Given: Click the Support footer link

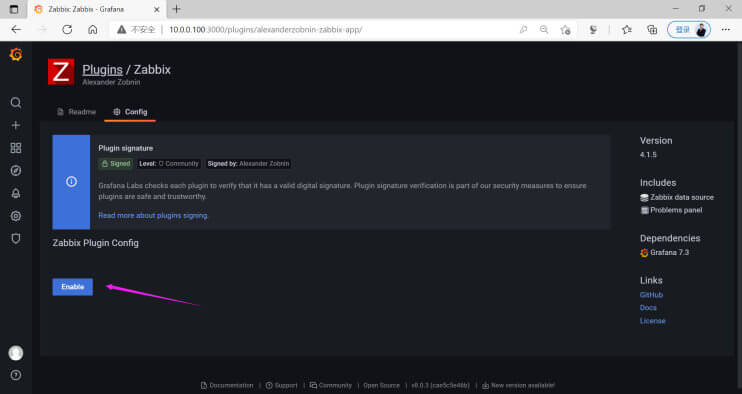Looking at the screenshot, I should click(281, 385).
